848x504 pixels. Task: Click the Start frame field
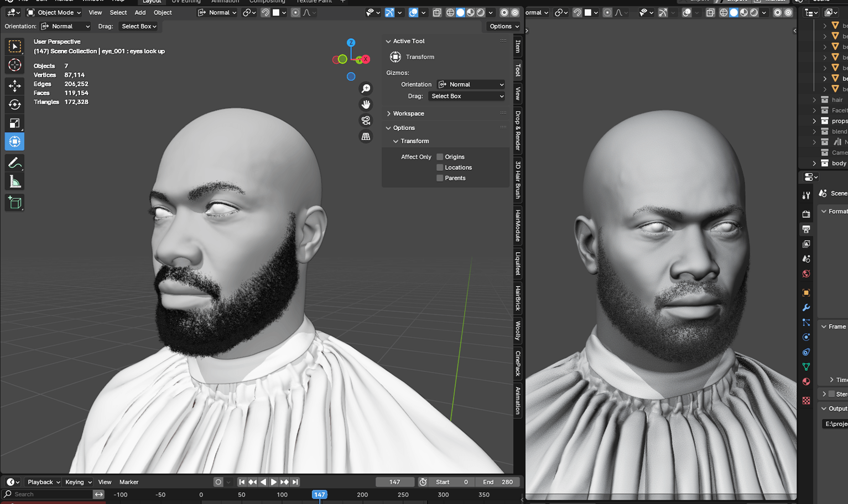[x=451, y=482]
